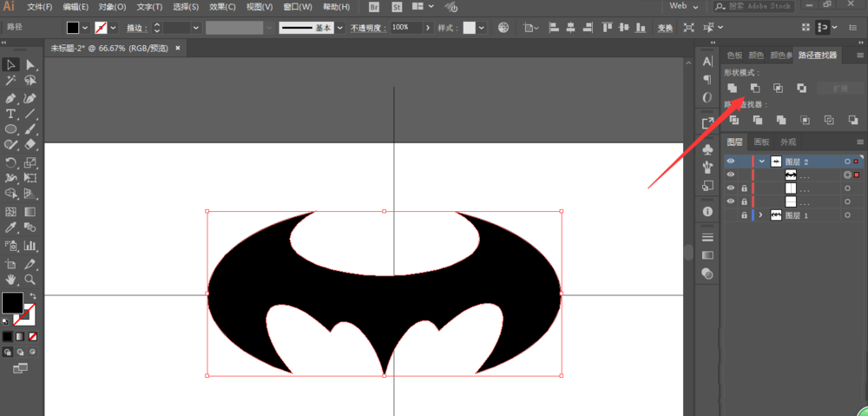The width and height of the screenshot is (868, 416).
Task: Select the Shape Builder tool
Action: [10, 194]
